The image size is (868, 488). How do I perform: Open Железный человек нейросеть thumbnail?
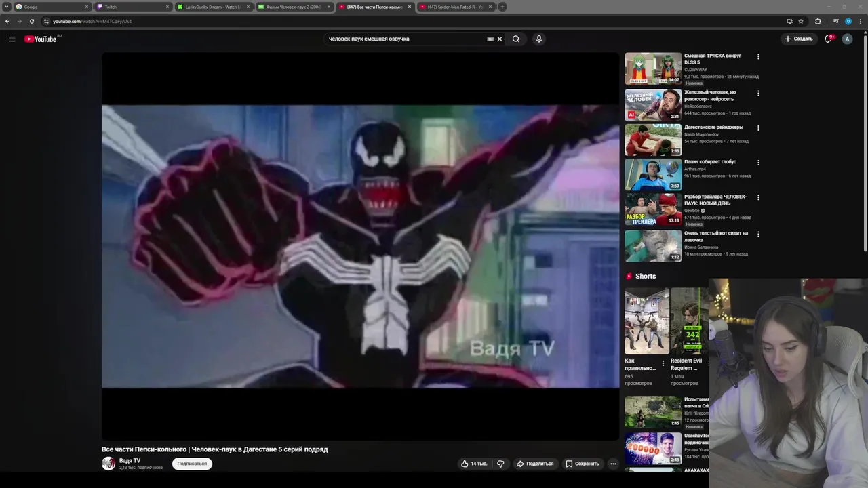[x=653, y=105]
